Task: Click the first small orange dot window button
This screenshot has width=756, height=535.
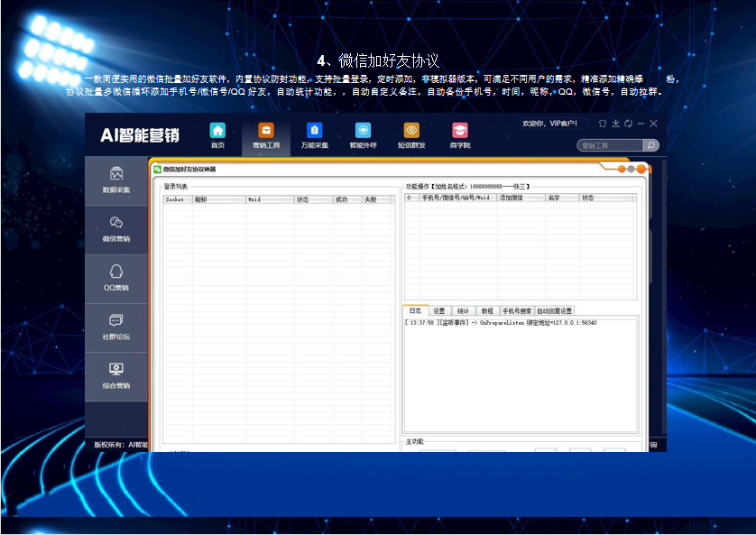Action: pos(622,170)
